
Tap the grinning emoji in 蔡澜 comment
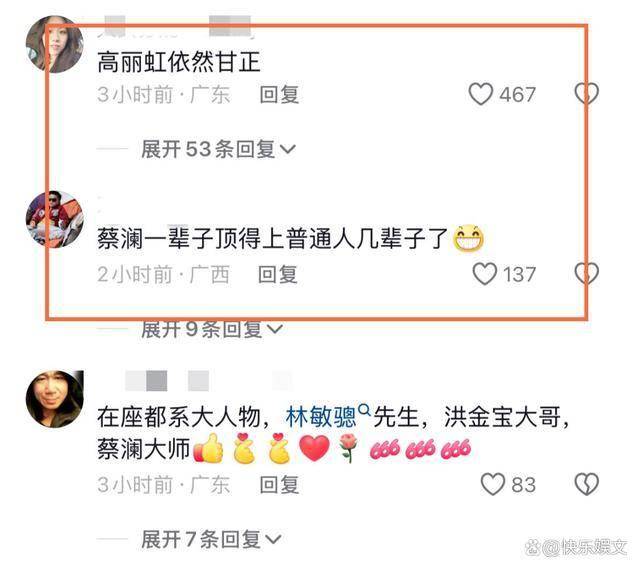click(469, 238)
